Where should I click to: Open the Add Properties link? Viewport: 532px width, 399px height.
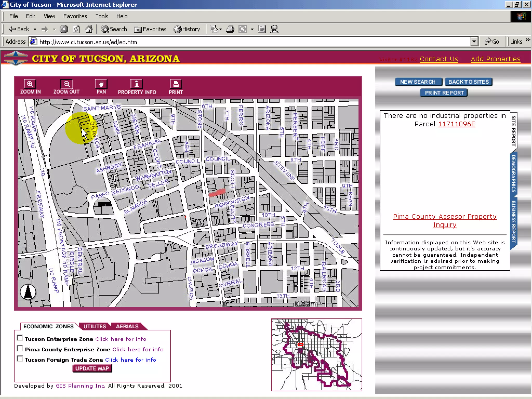[x=496, y=59]
